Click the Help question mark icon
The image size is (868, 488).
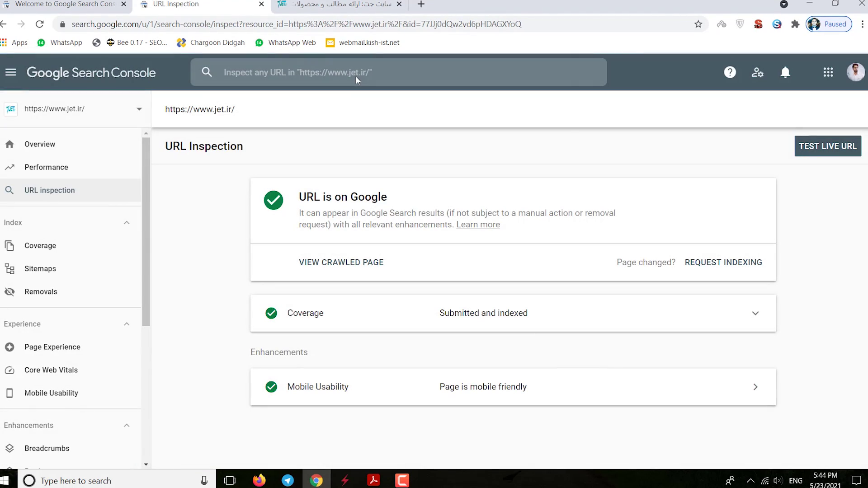pos(730,72)
